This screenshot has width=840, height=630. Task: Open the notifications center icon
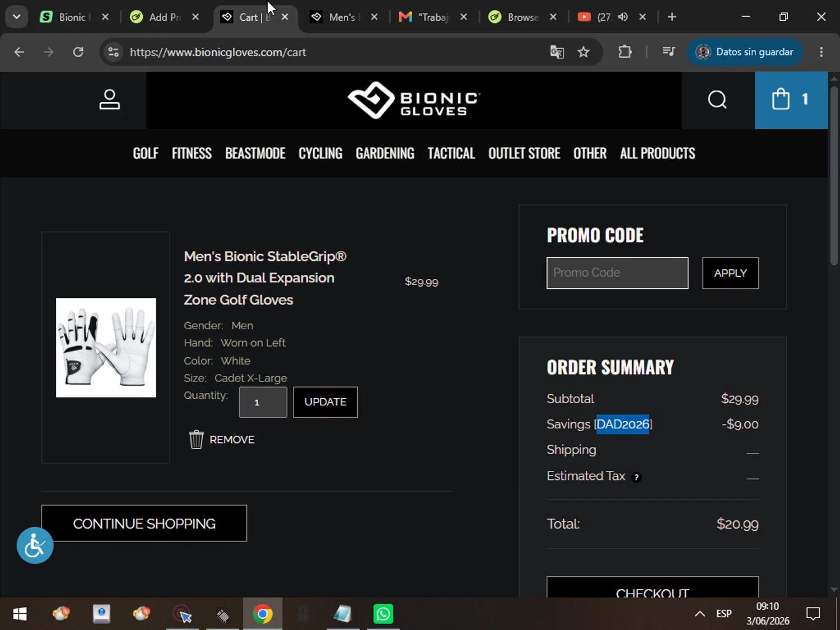[x=813, y=614]
